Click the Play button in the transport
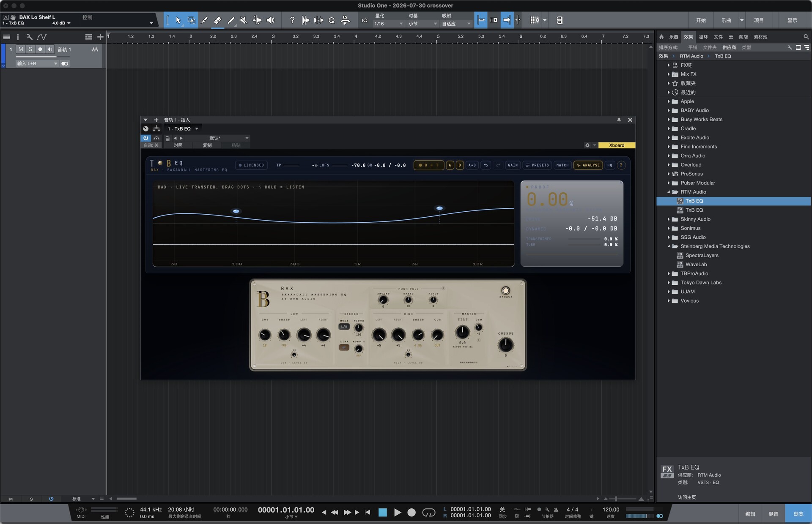 [398, 512]
